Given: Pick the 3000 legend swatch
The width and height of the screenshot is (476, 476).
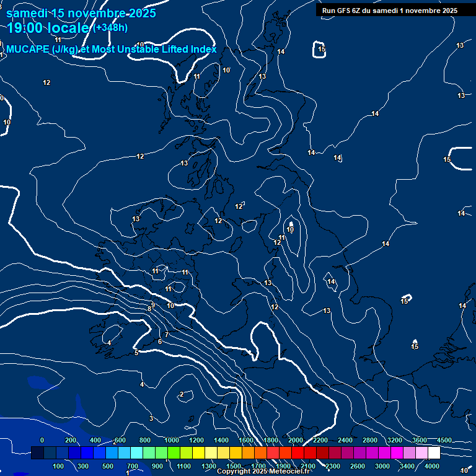Looking at the screenshot, I should pos(372,452).
